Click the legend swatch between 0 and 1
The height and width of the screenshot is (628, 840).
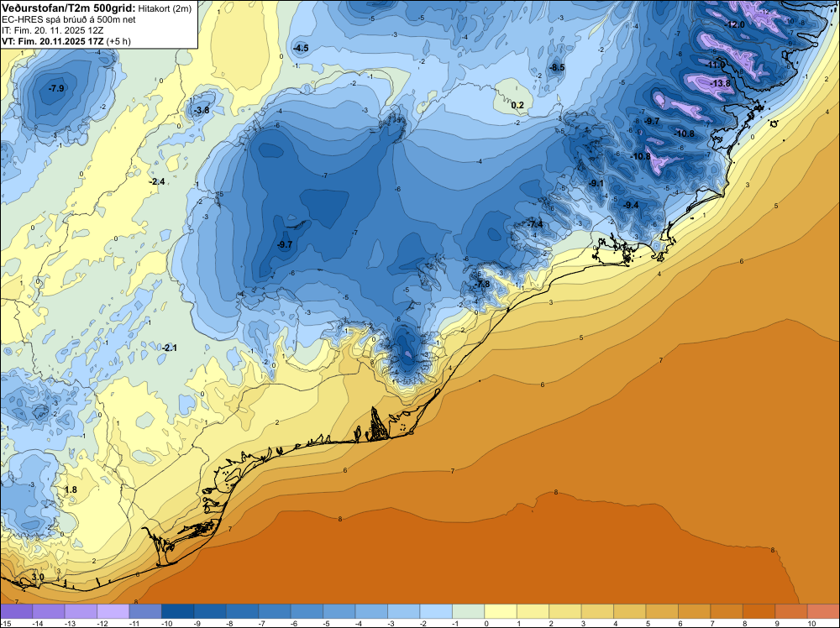coord(501,611)
